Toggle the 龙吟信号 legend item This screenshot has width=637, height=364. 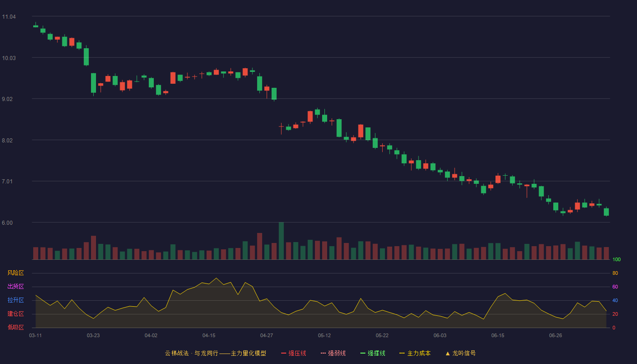[460, 353]
